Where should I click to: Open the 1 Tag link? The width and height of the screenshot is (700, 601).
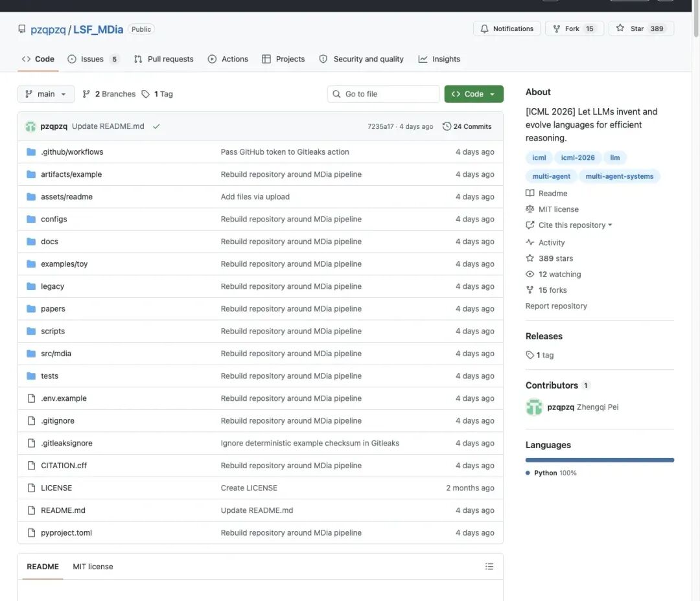pos(157,94)
